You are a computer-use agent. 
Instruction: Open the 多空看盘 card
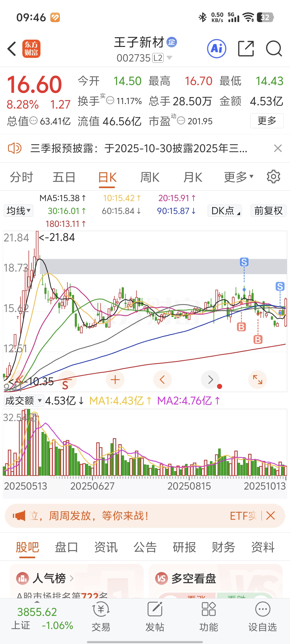(x=216, y=581)
